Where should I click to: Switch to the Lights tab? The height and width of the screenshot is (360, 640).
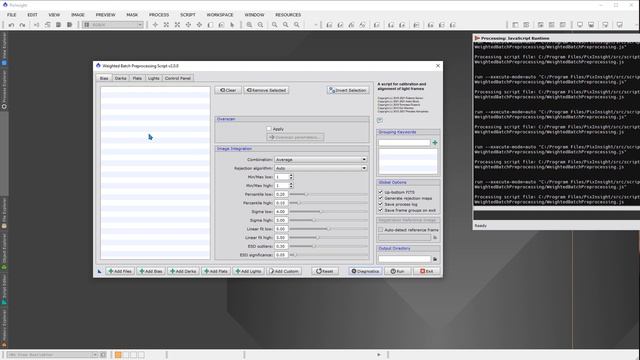tap(153, 78)
